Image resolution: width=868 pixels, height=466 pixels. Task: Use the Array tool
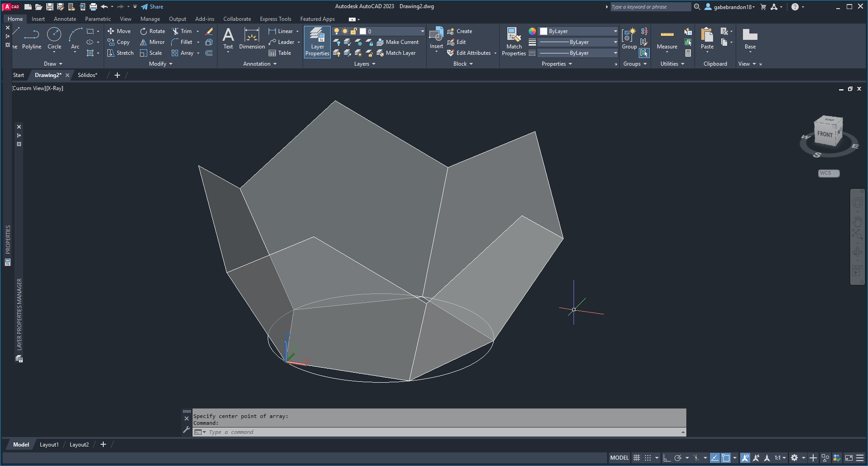183,53
